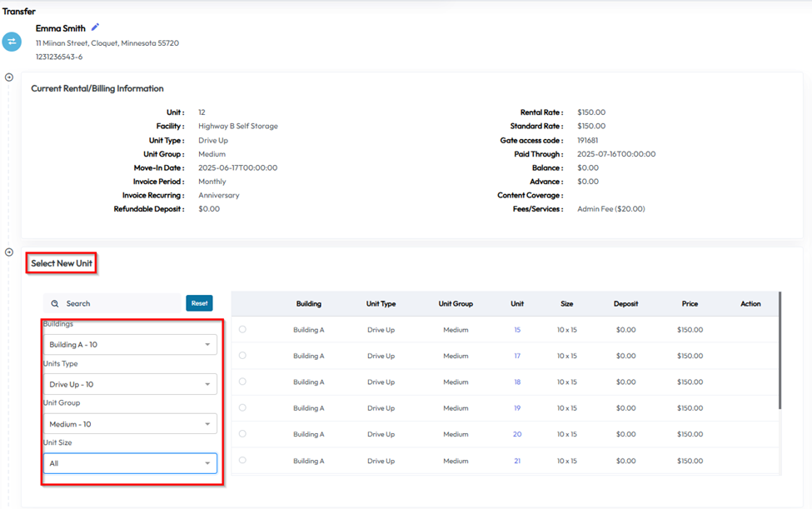Click the pencil edit icon beside Emma Smith

click(95, 27)
